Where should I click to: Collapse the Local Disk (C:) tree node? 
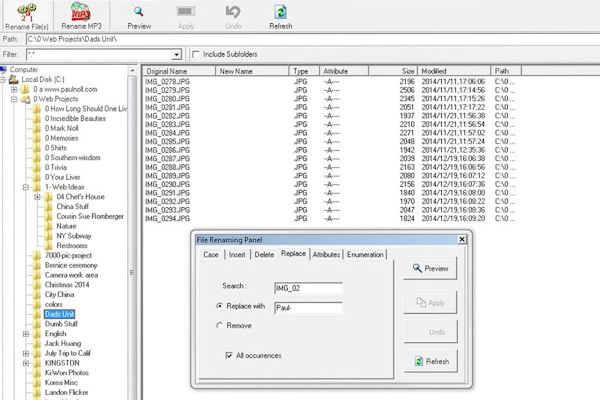2,80
